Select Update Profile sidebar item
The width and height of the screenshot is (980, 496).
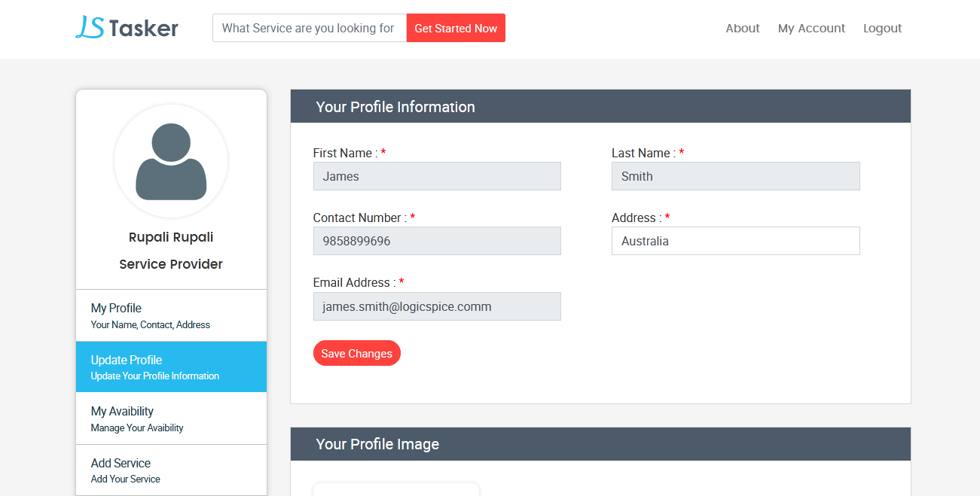click(171, 367)
